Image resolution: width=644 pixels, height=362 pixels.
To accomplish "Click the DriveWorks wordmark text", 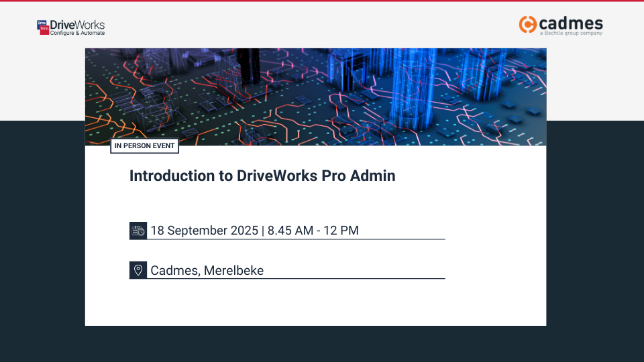I will tap(77, 25).
